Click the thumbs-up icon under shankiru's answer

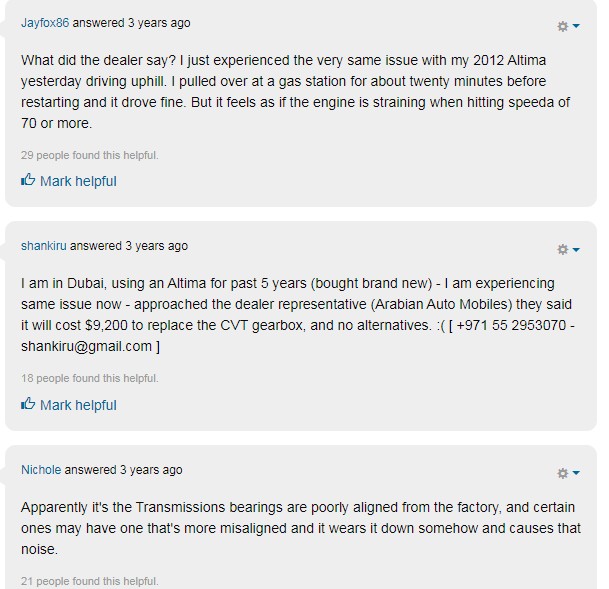28,405
